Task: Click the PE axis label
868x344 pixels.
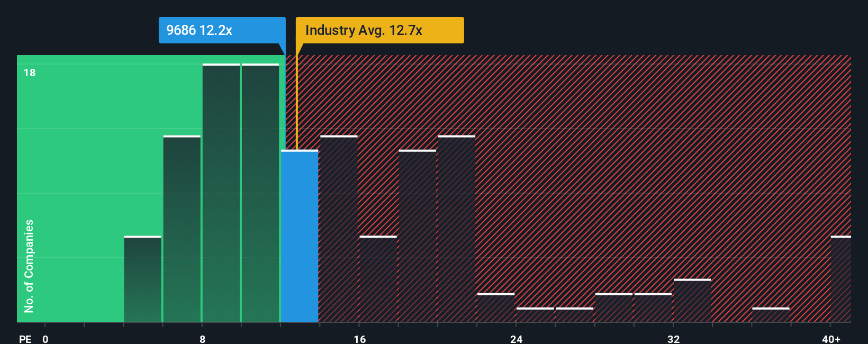Action: pyautogui.click(x=25, y=339)
